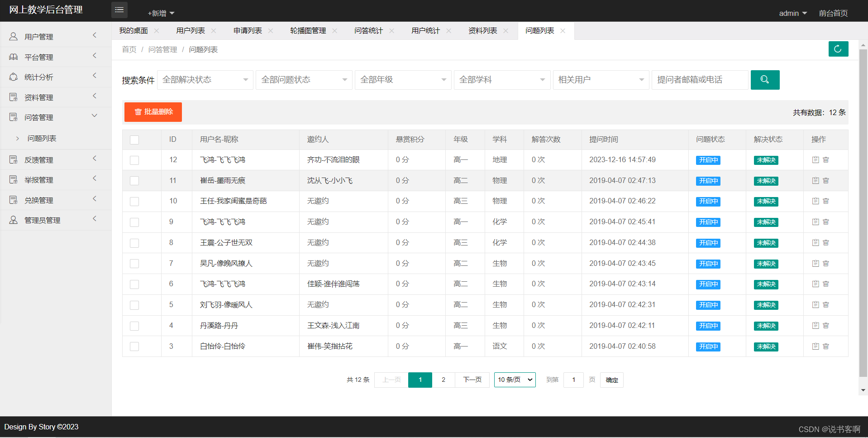Click the 首页 breadcrumb link
Image resolution: width=868 pixels, height=438 pixels.
[129, 49]
